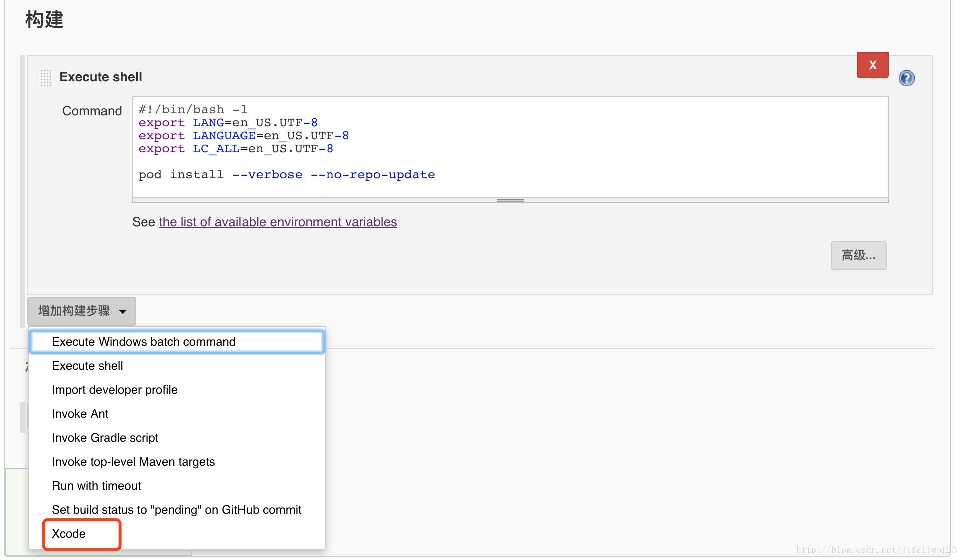The height and width of the screenshot is (560, 962).
Task: Select Execute shell from menu
Action: click(x=176, y=366)
